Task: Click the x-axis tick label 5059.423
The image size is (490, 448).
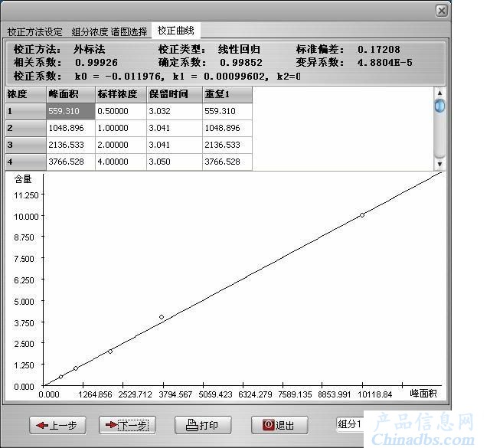Action: pos(215,394)
